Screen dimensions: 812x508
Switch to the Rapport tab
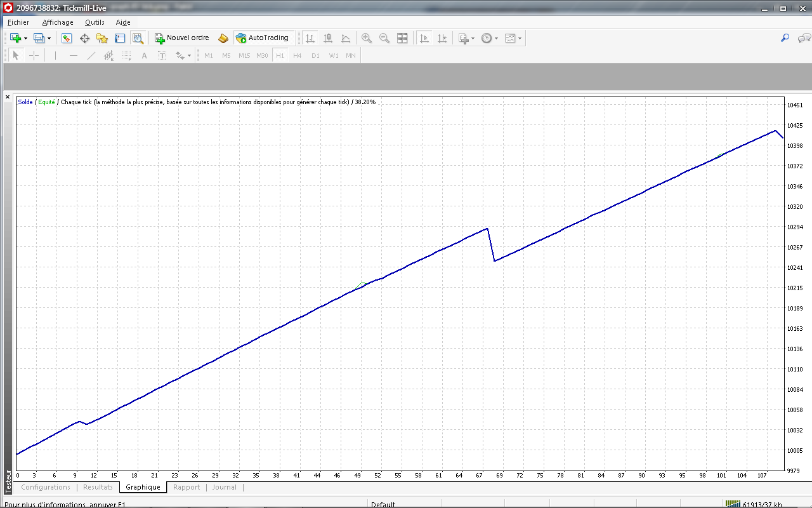187,488
